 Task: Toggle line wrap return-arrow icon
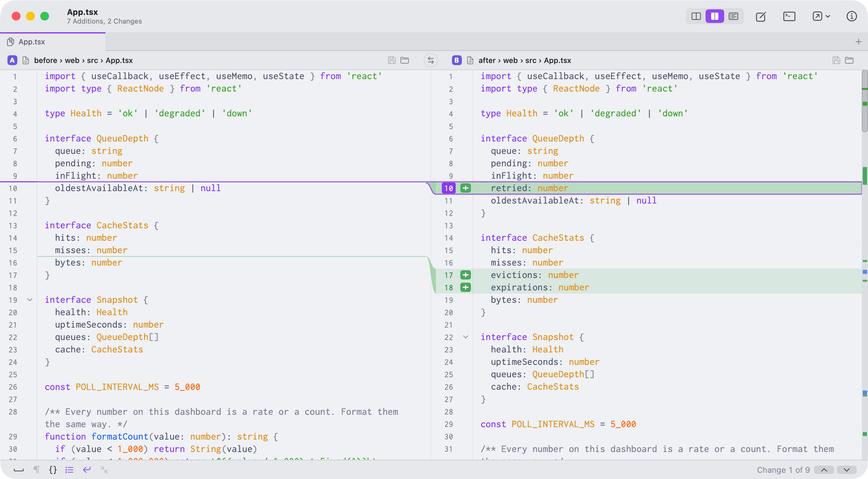(86, 470)
